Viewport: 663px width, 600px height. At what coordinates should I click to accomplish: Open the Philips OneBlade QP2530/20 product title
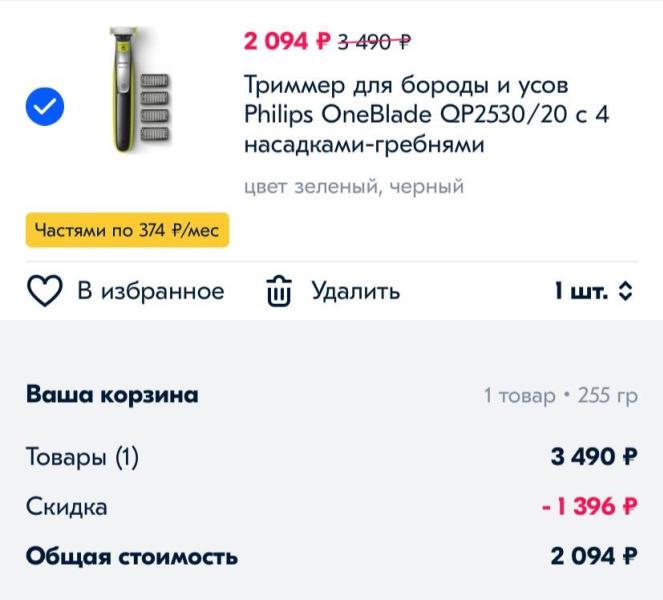[426, 115]
